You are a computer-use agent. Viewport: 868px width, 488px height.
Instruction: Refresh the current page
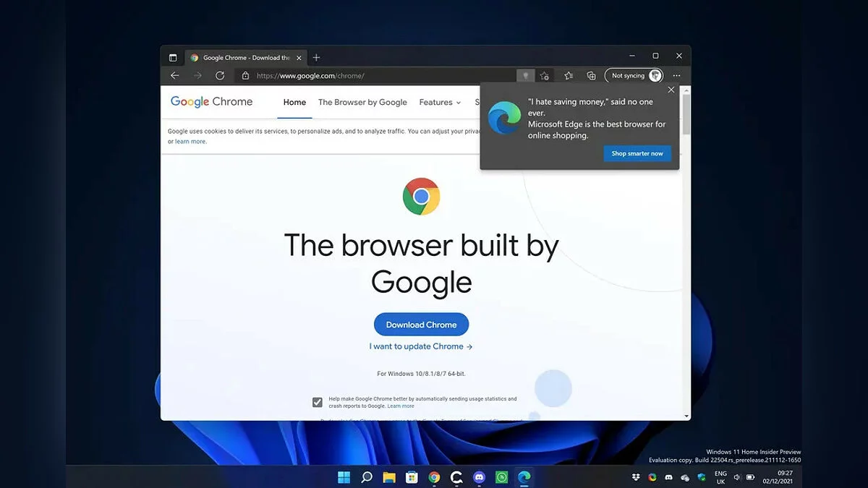(220, 75)
